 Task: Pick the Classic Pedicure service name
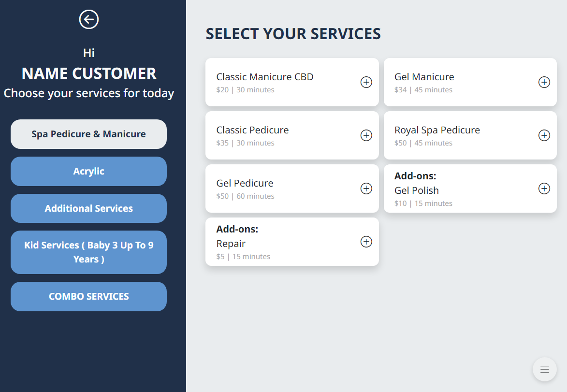click(x=252, y=130)
